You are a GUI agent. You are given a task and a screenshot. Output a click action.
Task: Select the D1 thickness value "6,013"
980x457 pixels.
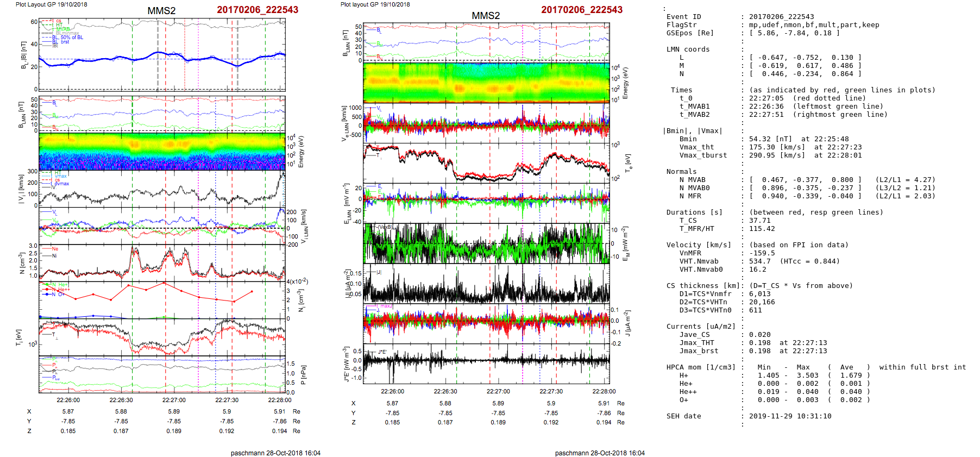pyautogui.click(x=759, y=294)
